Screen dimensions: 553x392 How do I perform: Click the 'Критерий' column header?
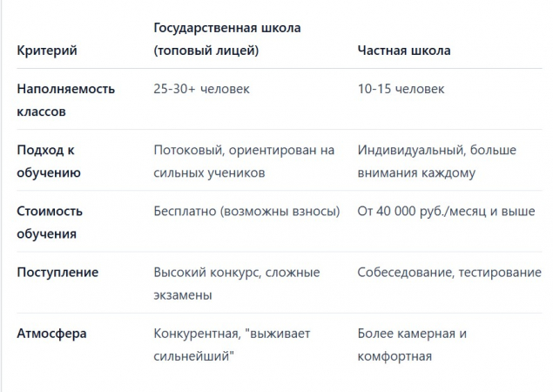pos(47,51)
